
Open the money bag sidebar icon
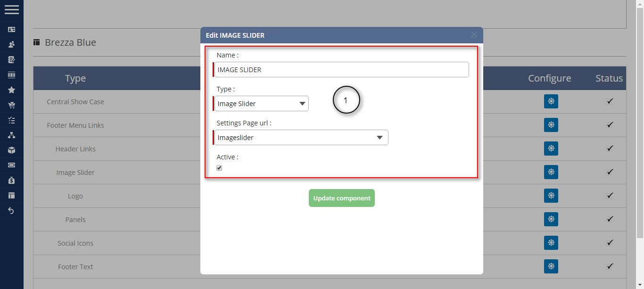tap(12, 181)
